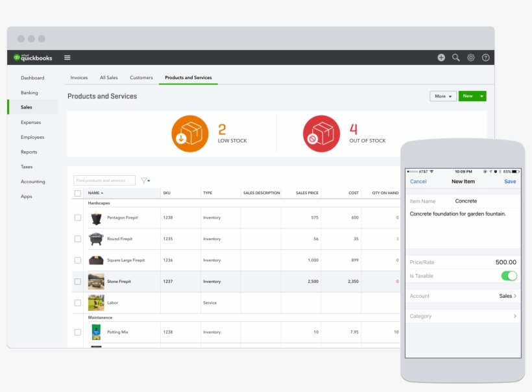
Task: Click the filter funnel icon
Action: pyautogui.click(x=144, y=180)
